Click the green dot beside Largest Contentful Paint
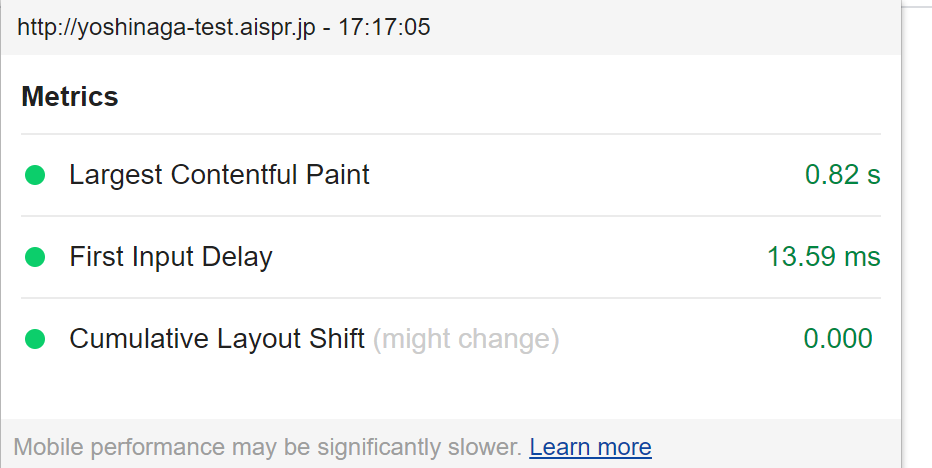932x468 pixels. click(35, 176)
